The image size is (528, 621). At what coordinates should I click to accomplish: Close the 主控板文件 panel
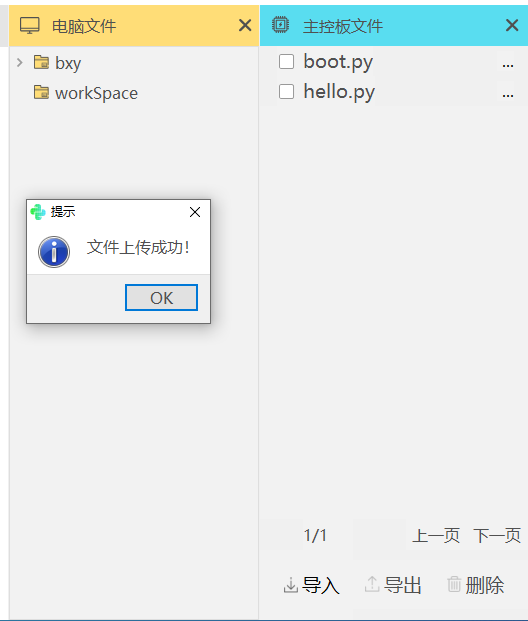512,25
